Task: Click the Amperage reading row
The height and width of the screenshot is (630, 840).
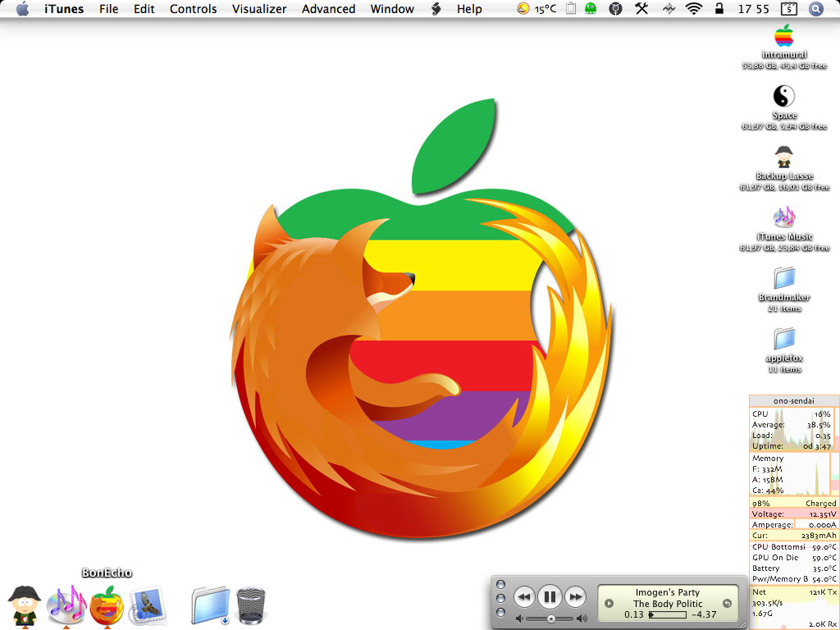Action: [x=794, y=524]
